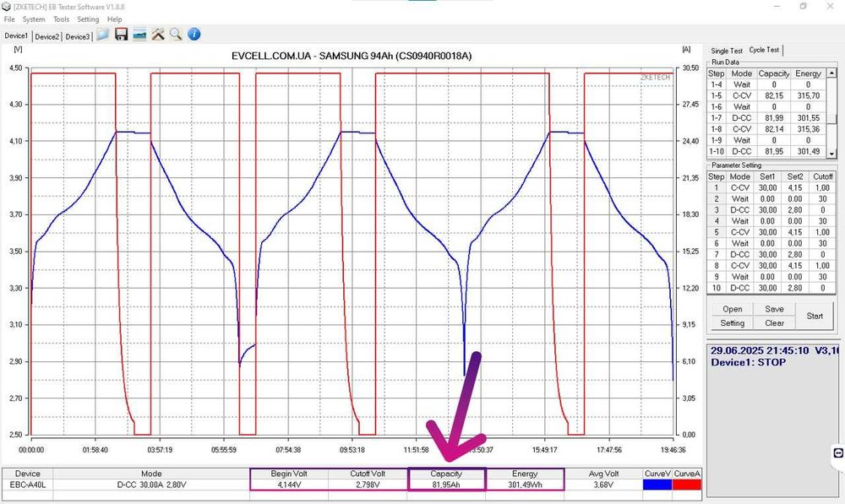Click the blue info icon
The height and width of the screenshot is (504, 845).
(194, 35)
